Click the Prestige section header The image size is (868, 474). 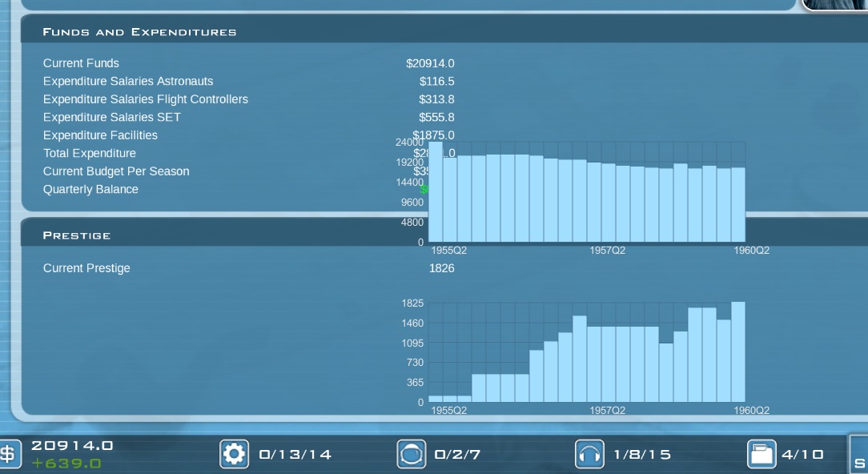[x=77, y=235]
